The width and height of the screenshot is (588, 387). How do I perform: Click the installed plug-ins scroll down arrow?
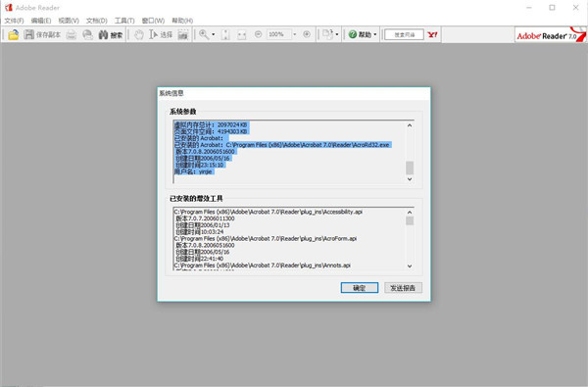(x=410, y=266)
